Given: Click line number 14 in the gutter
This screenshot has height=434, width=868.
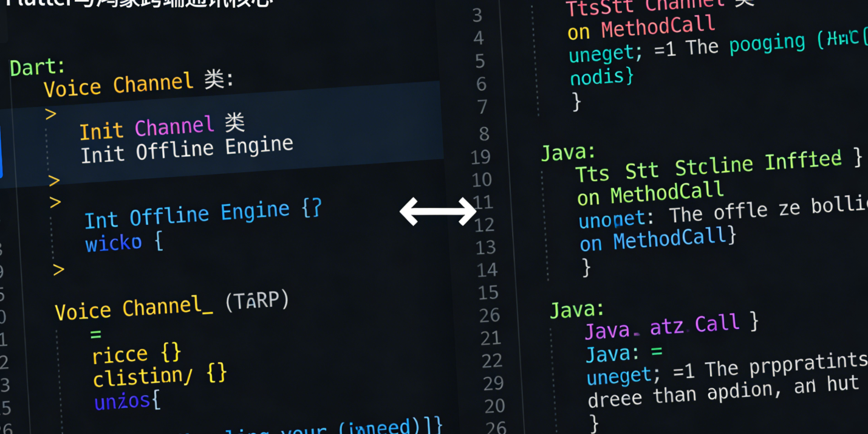Looking at the screenshot, I should (487, 270).
